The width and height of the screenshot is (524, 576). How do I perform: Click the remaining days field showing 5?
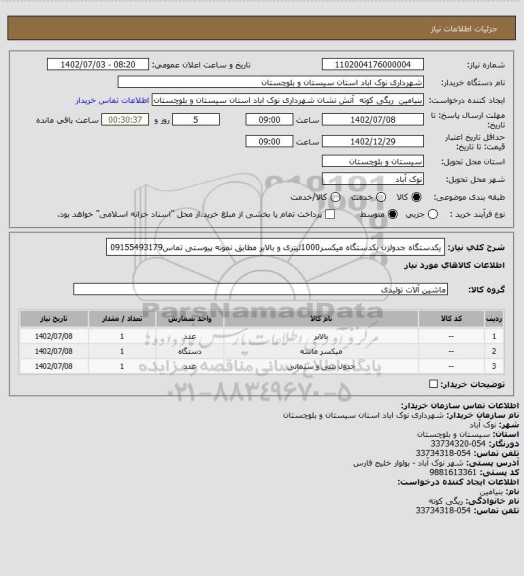tap(196, 120)
